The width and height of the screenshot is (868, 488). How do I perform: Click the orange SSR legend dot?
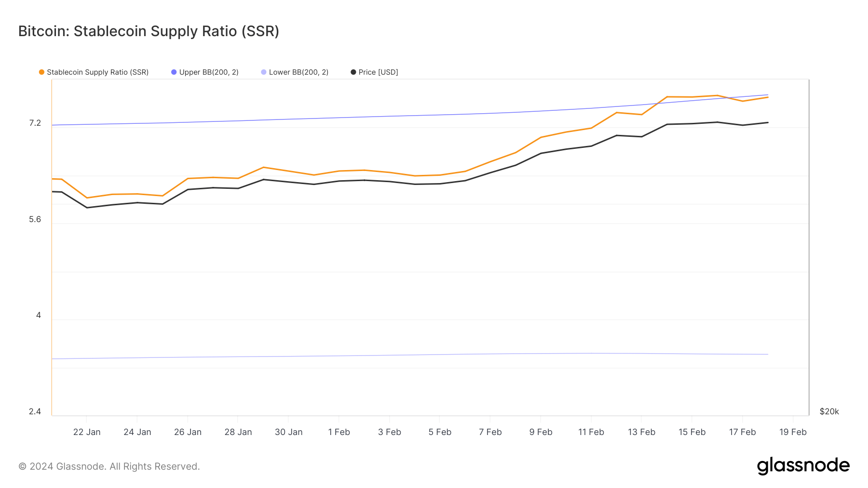[x=42, y=72]
